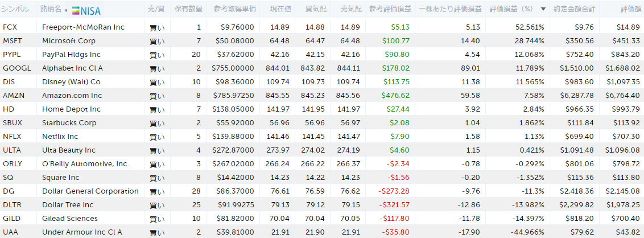
Task: Click the 売気配 column header
Action: click(351, 9)
